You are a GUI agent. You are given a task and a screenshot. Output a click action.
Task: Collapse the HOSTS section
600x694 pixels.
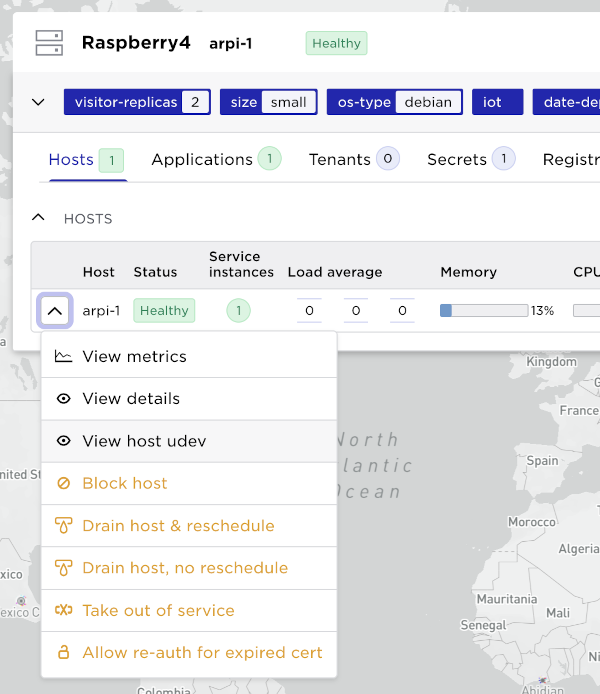[39, 218]
